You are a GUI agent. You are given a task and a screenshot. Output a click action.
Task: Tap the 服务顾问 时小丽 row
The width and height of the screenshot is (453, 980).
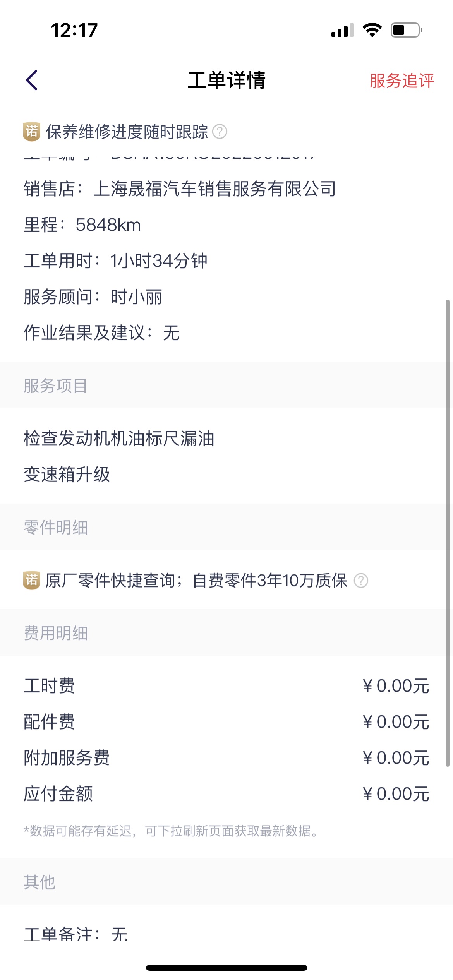(x=93, y=297)
